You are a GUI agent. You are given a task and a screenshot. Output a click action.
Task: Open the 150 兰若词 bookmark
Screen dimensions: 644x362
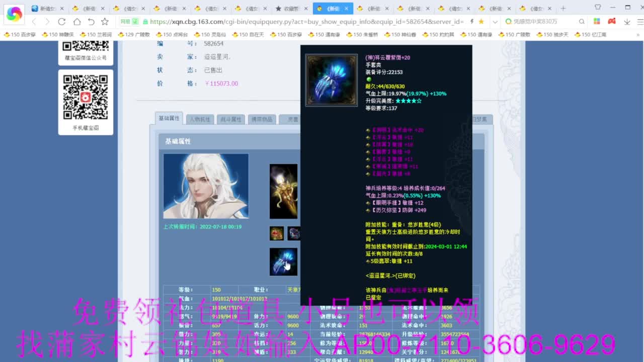pyautogui.click(x=95, y=34)
